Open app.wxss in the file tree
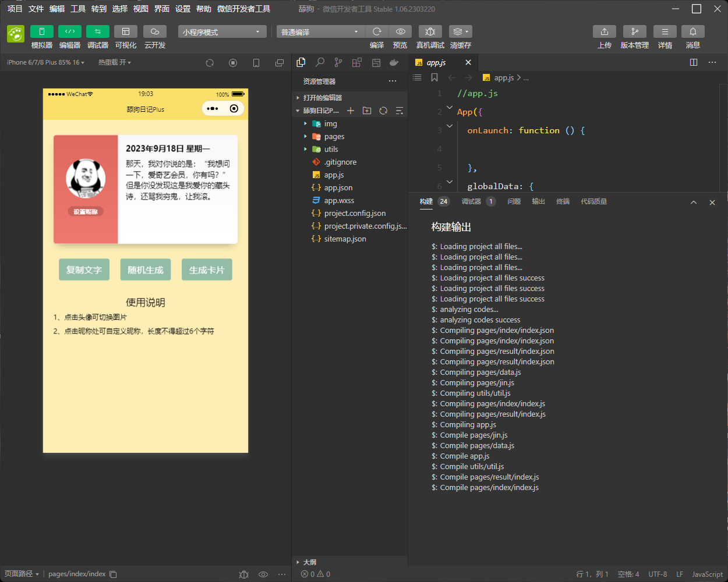 click(x=350, y=201)
